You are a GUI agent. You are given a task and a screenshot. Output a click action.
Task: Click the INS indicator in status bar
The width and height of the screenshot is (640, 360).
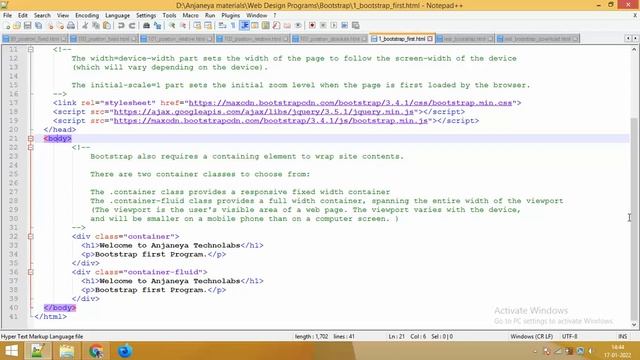point(622,337)
